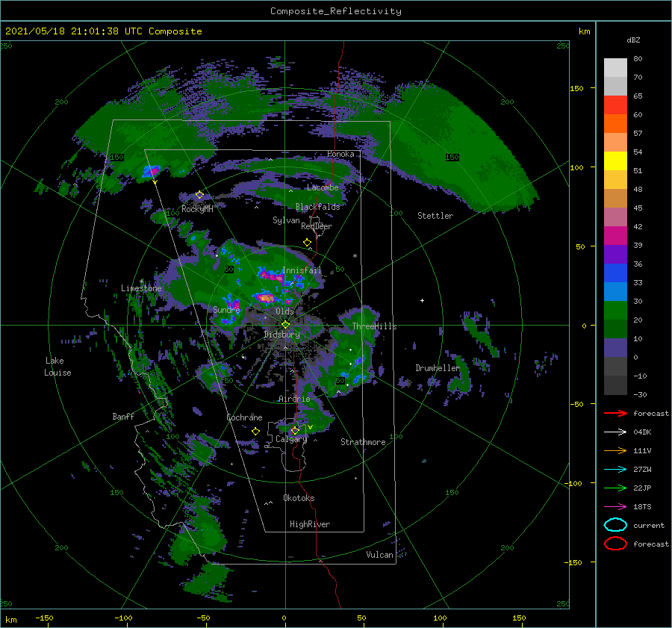The width and height of the screenshot is (672, 628).
Task: Click the 04DK legend text
Action: pos(642,432)
